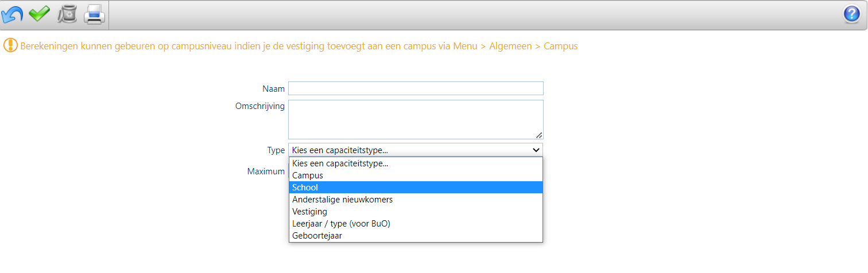Print using the printer icon
868x273 pixels.
tap(94, 14)
